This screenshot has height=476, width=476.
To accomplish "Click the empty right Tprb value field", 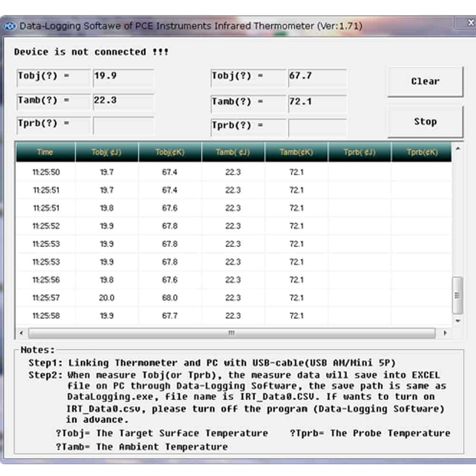I will click(317, 128).
